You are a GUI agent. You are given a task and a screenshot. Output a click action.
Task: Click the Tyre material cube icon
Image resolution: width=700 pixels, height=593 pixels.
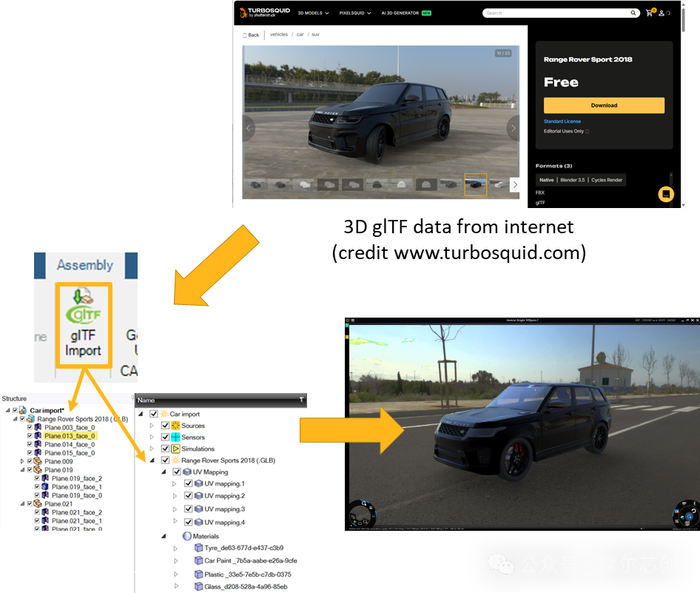pyautogui.click(x=198, y=548)
